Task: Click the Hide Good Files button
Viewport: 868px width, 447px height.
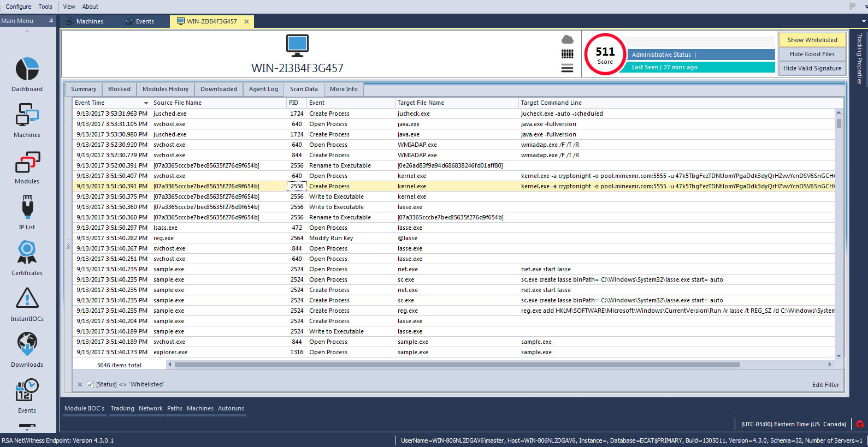Action: click(812, 54)
